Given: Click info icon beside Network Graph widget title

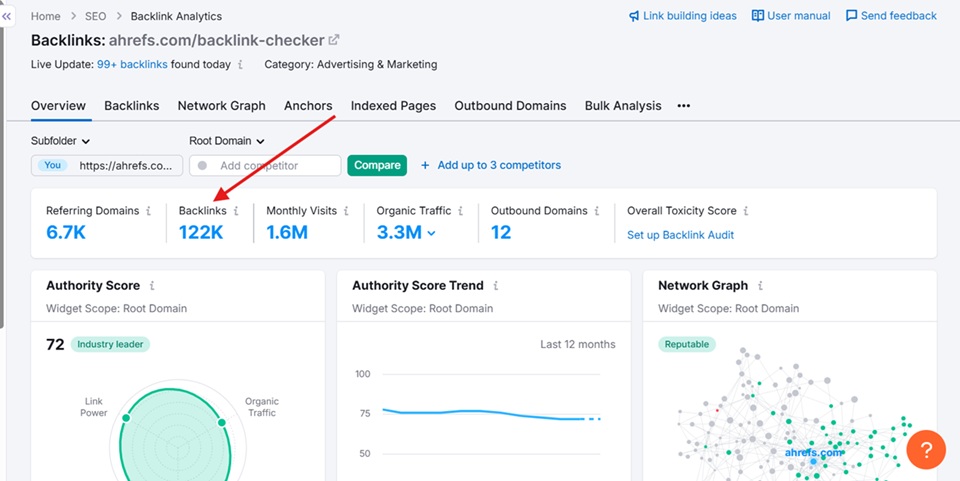Looking at the screenshot, I should coord(760,286).
